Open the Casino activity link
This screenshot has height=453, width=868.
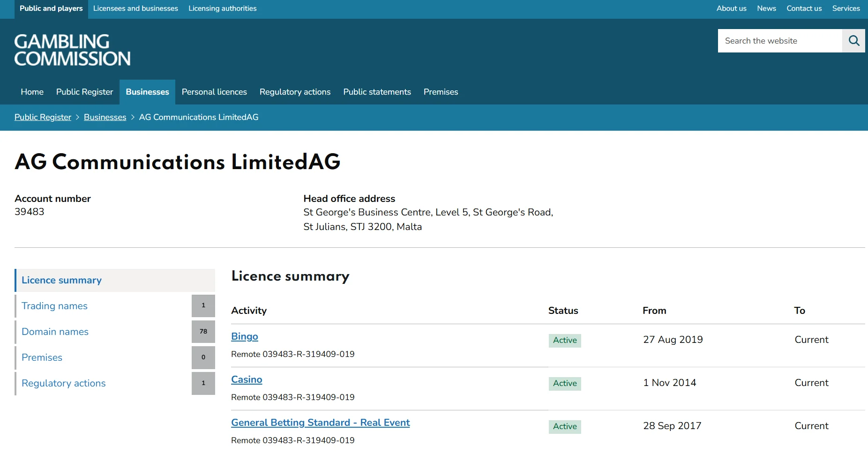247,379
